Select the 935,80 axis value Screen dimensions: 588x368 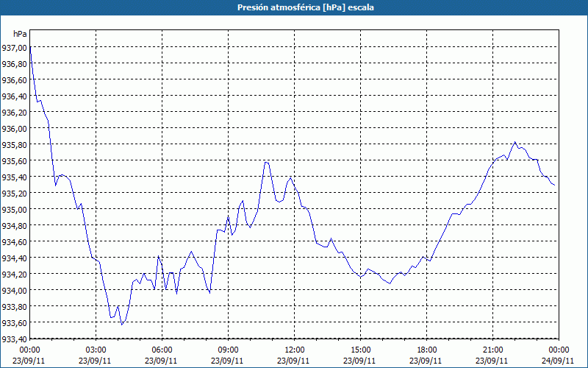pyautogui.click(x=15, y=144)
